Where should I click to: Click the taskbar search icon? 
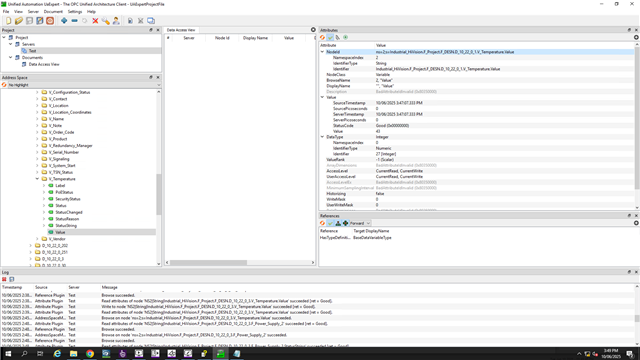pos(24,353)
